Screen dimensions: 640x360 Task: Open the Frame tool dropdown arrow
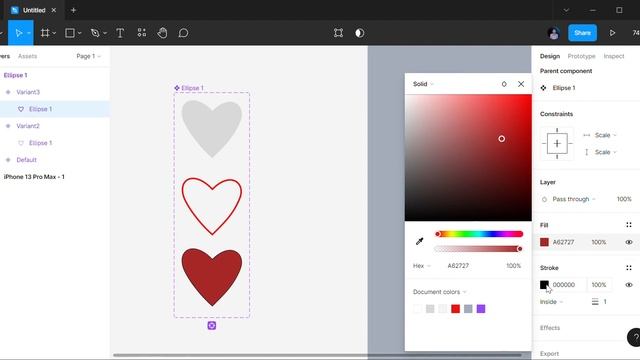pyautogui.click(x=54, y=33)
